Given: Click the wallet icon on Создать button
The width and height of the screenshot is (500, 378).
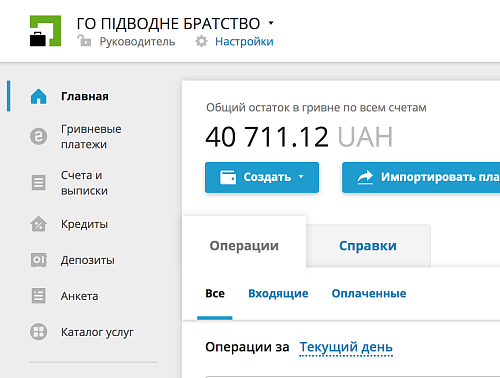Looking at the screenshot, I should click(228, 177).
